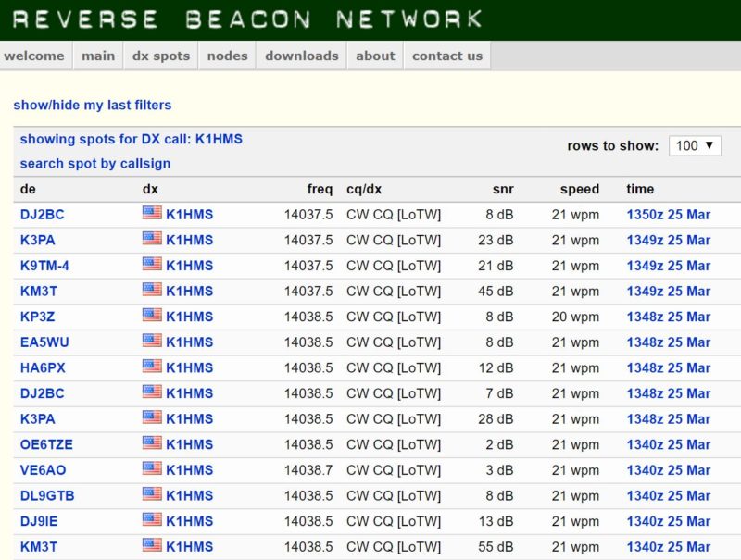741x560 pixels.
Task: Click the 3 dB snr value
Action: click(x=499, y=470)
